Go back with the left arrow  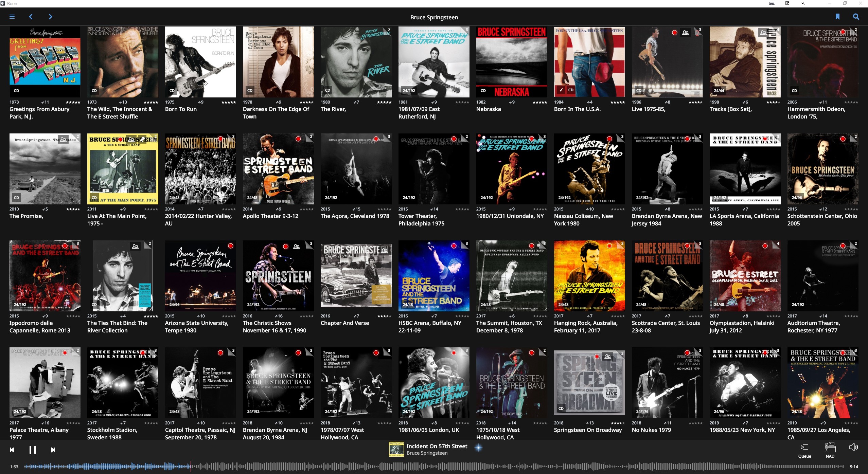tap(31, 17)
